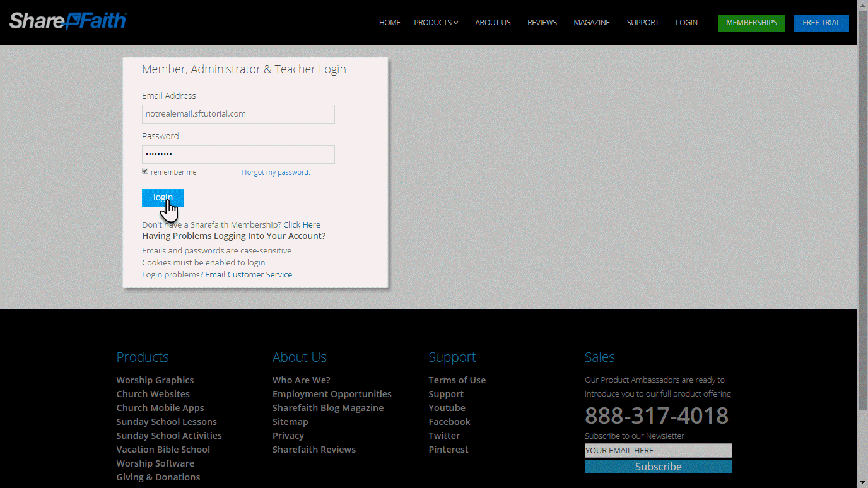Click the ShareFaith logo
Viewport: 868px width, 488px height.
67,21
